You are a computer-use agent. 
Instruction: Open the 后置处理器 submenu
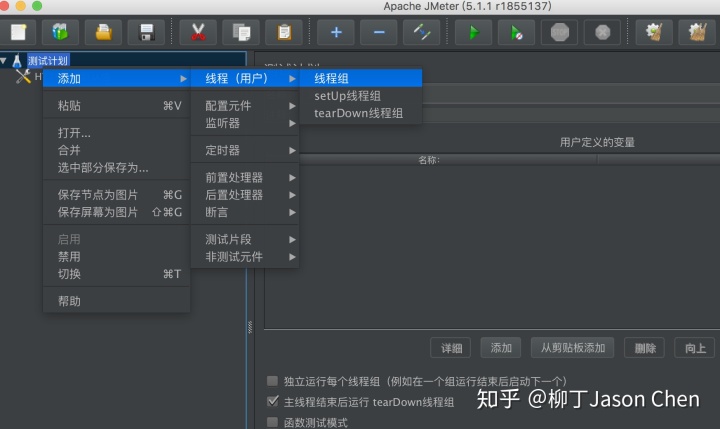coord(245,195)
